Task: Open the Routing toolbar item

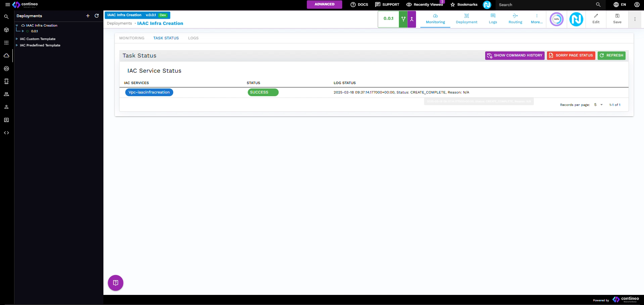Action: (515, 19)
